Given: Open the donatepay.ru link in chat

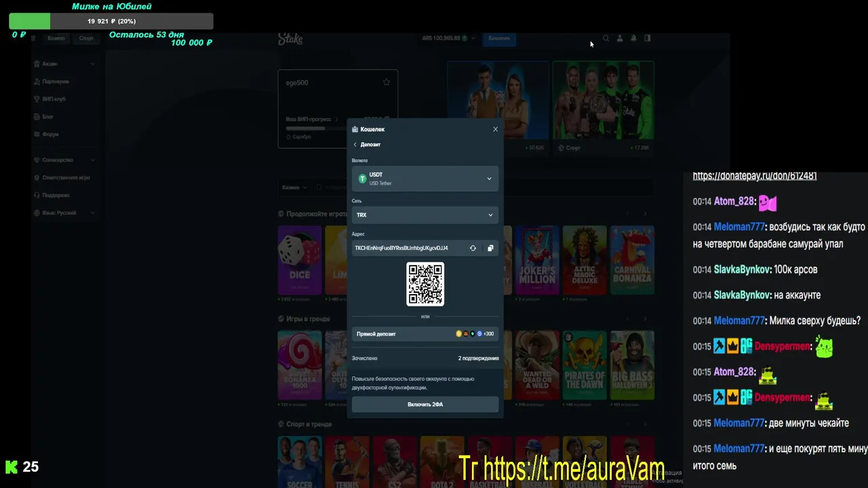Looking at the screenshot, I should click(x=755, y=176).
